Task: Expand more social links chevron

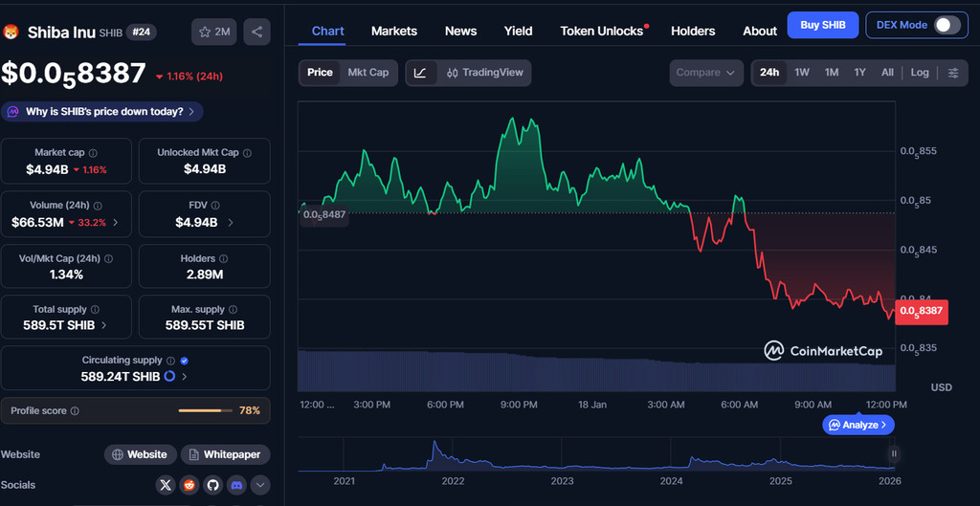Action: tap(260, 485)
